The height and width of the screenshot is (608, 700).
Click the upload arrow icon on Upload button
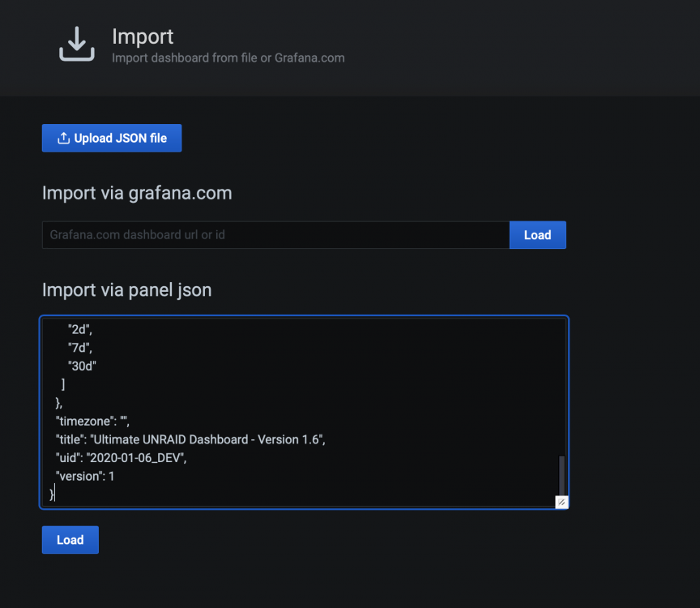point(63,138)
